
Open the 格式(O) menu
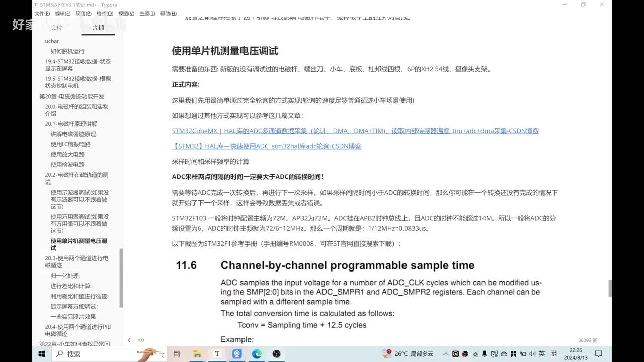pyautogui.click(x=105, y=14)
